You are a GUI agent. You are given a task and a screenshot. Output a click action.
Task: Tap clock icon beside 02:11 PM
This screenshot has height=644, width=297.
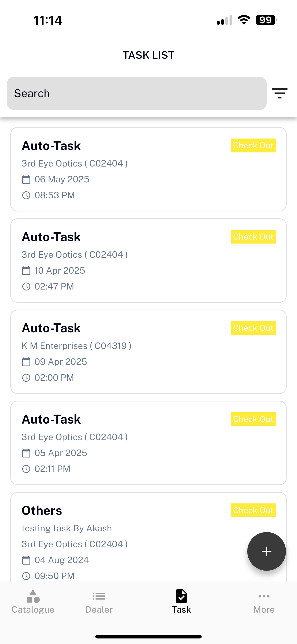pyautogui.click(x=26, y=469)
